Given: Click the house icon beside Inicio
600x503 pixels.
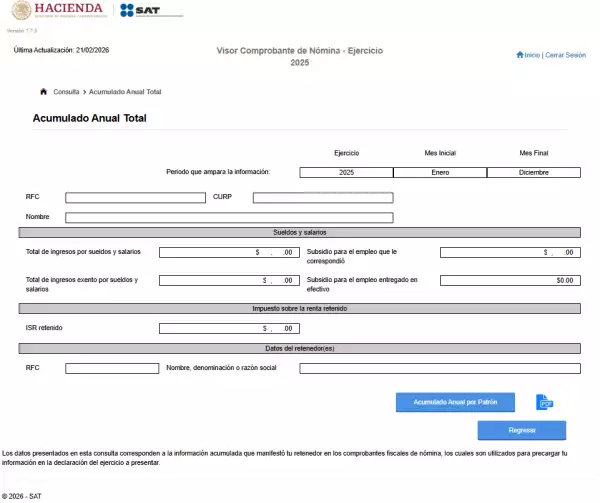Looking at the screenshot, I should (520, 55).
